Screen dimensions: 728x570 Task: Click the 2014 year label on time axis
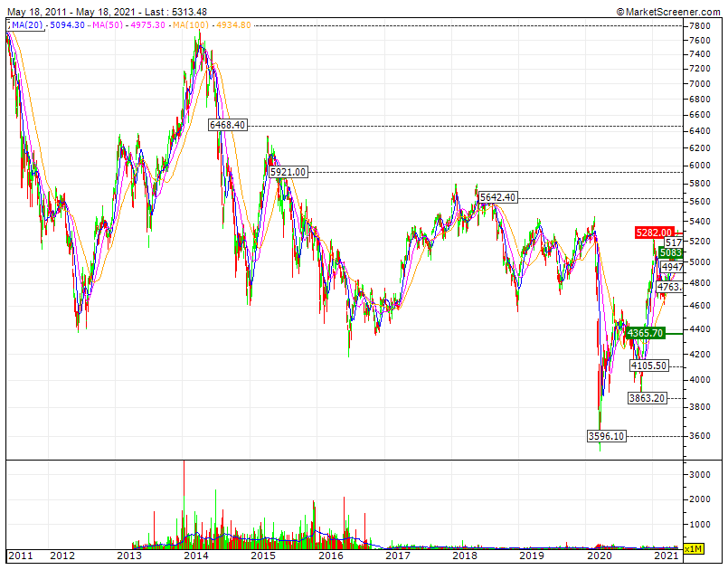point(196,556)
